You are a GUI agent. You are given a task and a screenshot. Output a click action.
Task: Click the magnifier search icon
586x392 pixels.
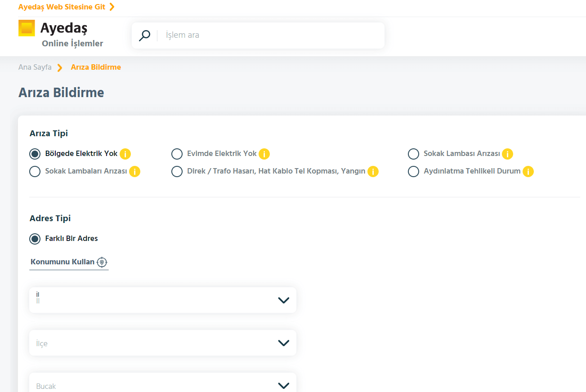(144, 36)
